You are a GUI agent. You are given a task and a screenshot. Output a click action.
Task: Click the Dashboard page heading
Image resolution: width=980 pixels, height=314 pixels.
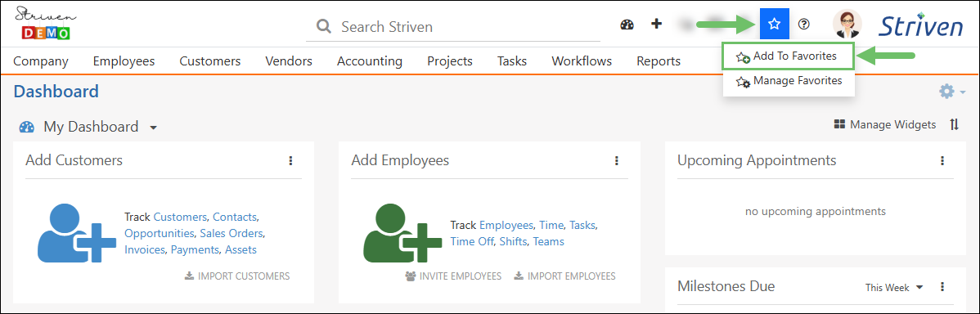coord(56,92)
